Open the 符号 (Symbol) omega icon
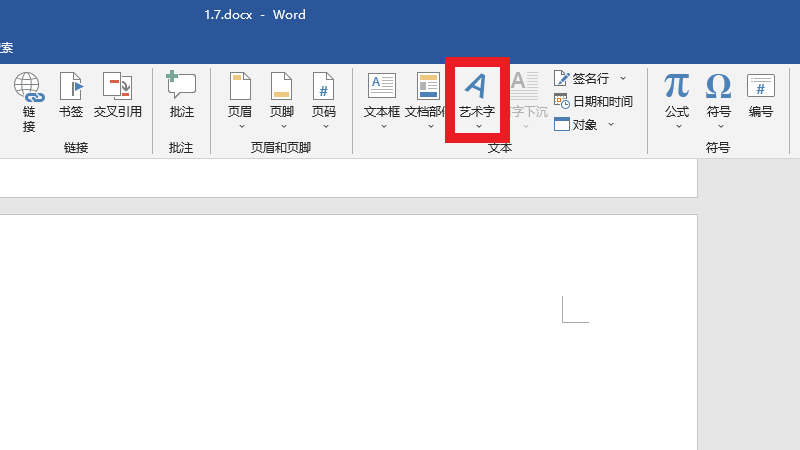The height and width of the screenshot is (450, 800). 718,88
